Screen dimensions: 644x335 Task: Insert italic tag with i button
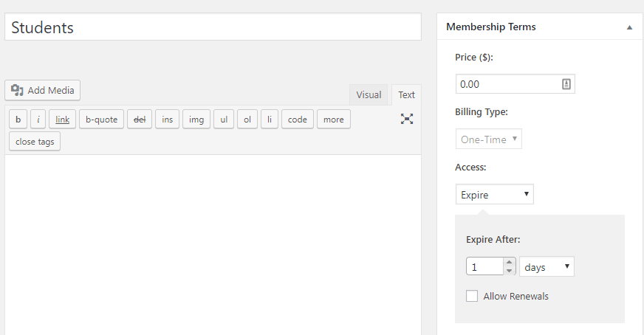(x=38, y=120)
